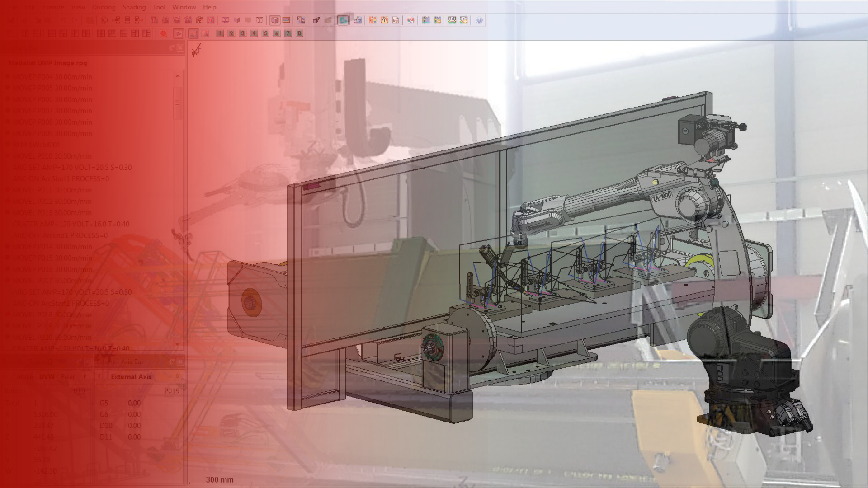This screenshot has width=868, height=488.
Task: Select line MOVEP P004 30.00m/min
Action: tap(52, 77)
